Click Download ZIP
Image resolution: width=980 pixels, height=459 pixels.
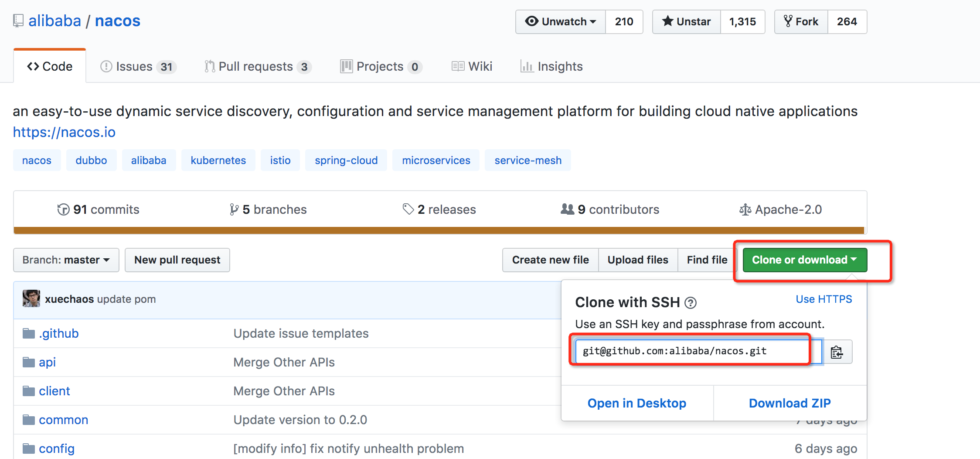click(x=790, y=403)
